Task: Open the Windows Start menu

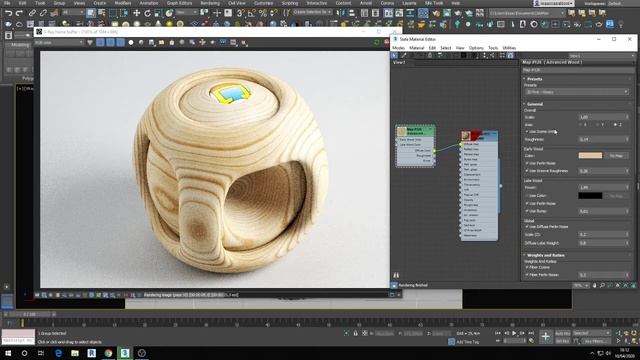Action: coord(8,353)
